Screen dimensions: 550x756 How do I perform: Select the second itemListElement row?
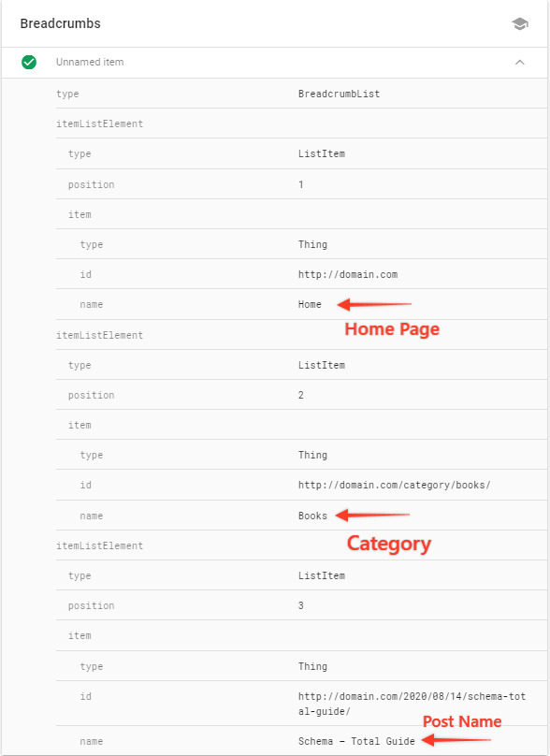pyautogui.click(x=301, y=335)
